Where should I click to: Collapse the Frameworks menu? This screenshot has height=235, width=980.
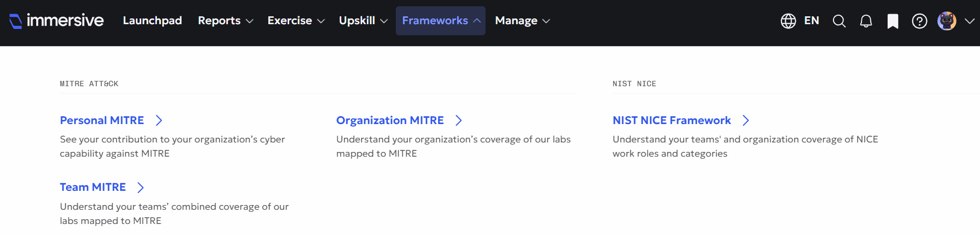tap(440, 21)
